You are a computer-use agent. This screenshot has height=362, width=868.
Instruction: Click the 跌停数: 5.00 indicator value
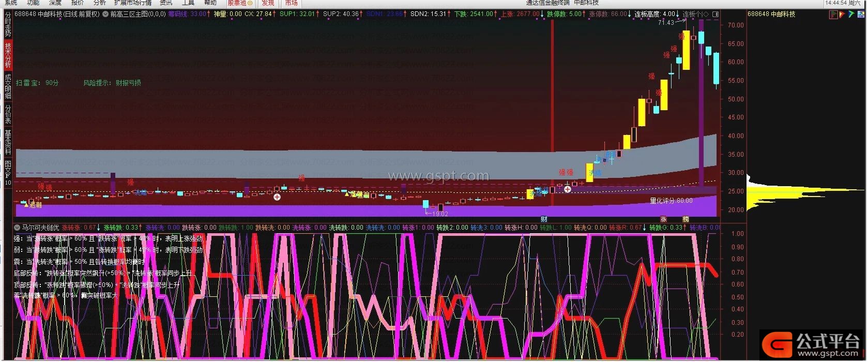click(x=565, y=14)
